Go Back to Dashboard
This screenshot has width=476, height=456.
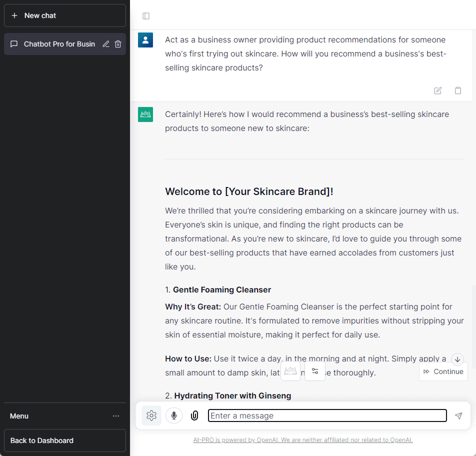65,440
